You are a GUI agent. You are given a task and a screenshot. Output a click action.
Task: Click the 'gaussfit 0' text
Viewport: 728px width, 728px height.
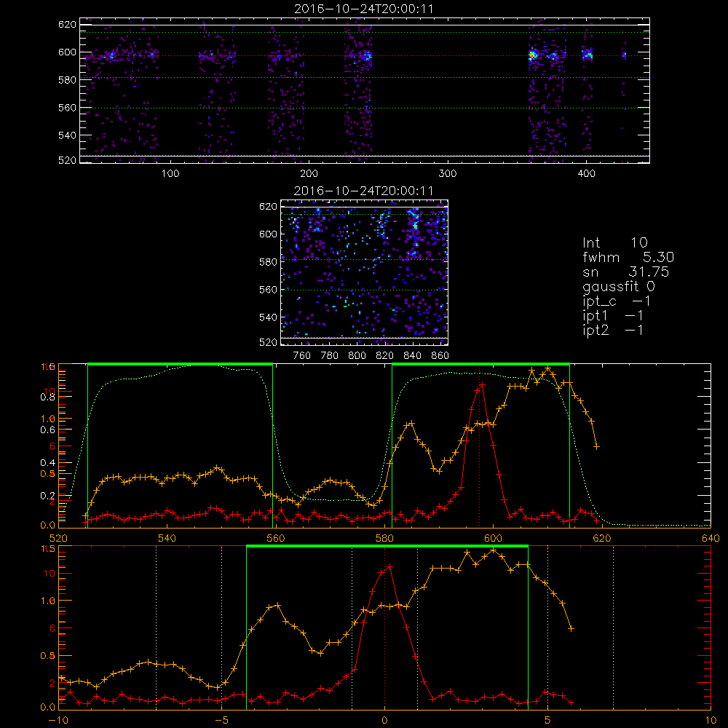click(x=619, y=286)
